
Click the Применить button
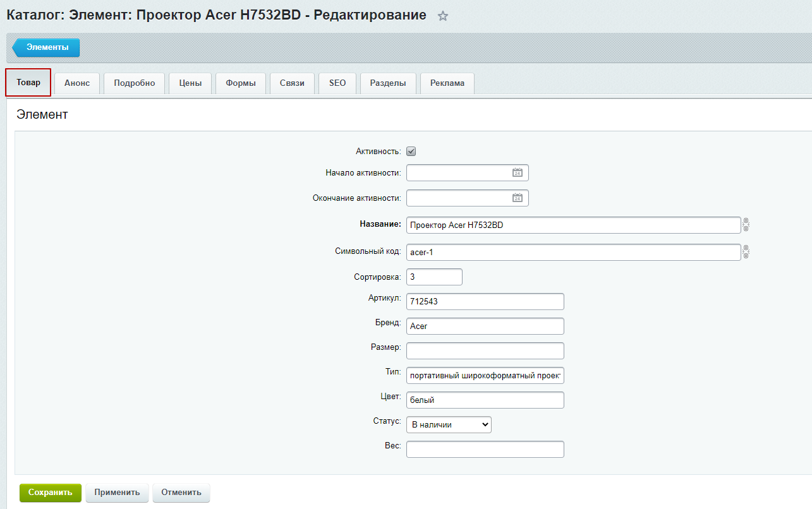(117, 493)
